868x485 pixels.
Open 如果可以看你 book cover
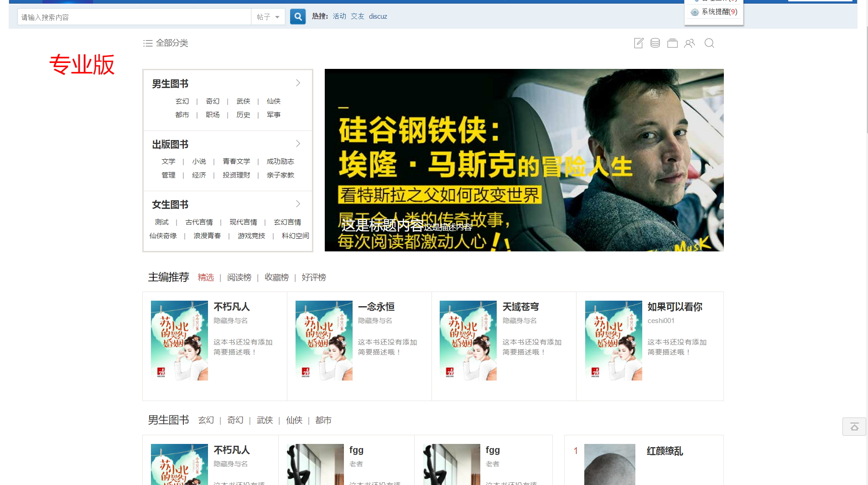click(x=613, y=340)
